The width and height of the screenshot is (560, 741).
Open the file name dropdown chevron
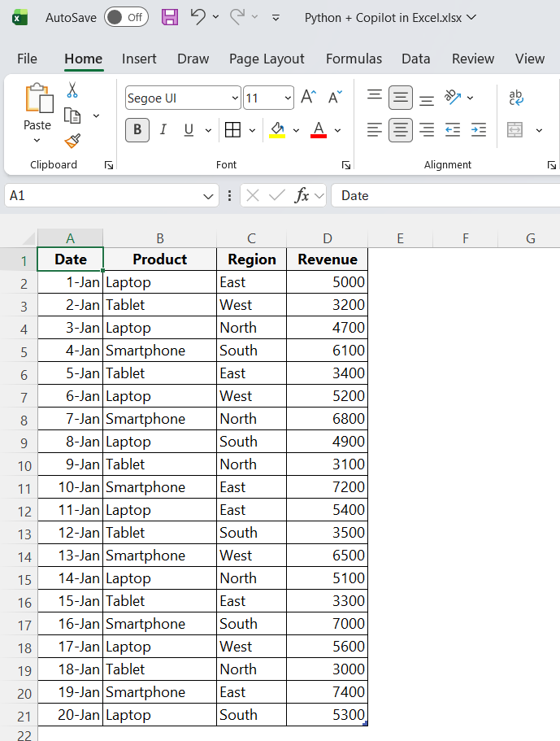tap(471, 17)
